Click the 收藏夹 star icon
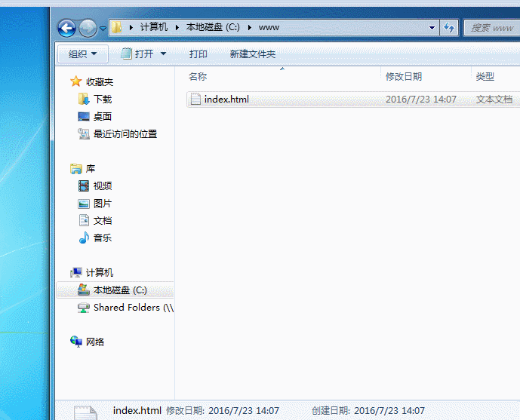This screenshot has height=420, width=520. (x=76, y=81)
